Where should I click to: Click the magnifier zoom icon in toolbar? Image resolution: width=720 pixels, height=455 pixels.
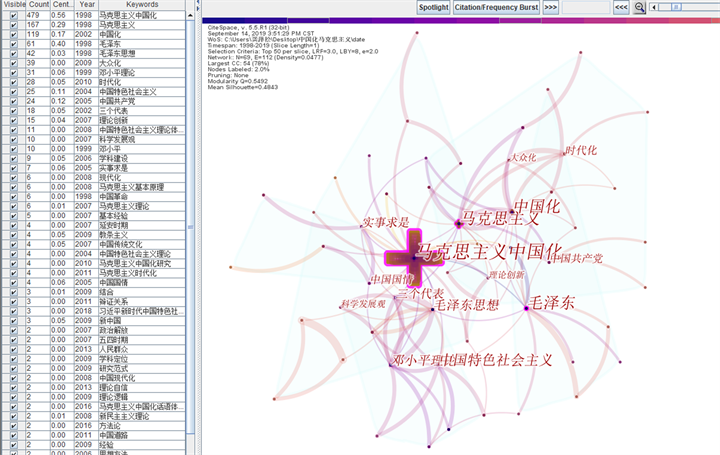click(639, 7)
